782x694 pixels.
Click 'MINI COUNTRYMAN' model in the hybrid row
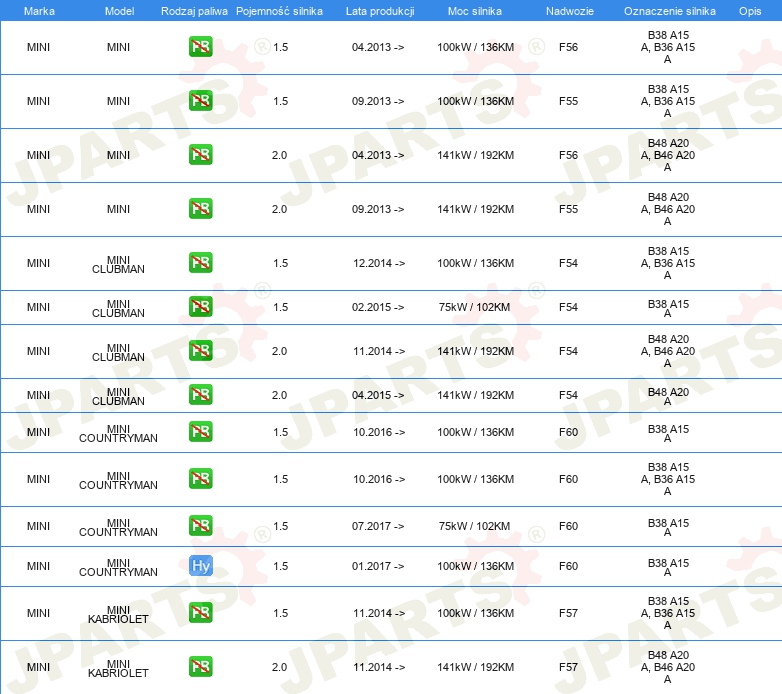[118, 567]
